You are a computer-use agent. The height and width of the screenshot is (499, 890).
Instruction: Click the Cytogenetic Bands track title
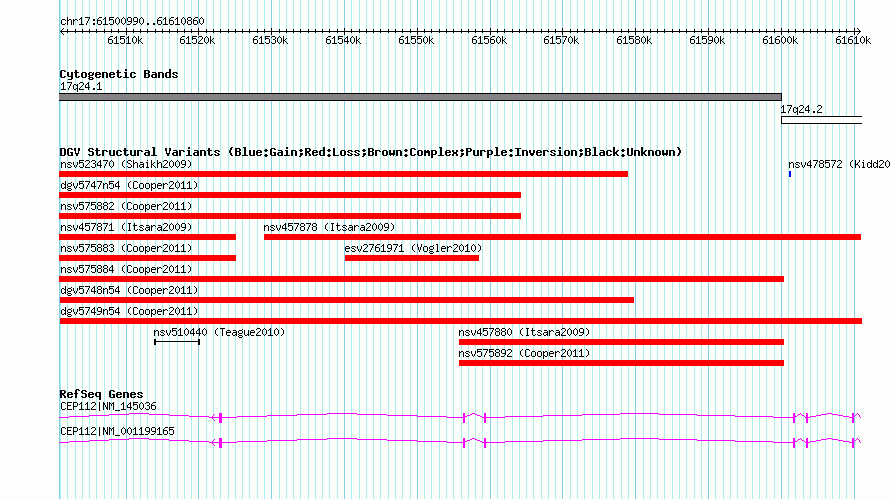pos(119,74)
